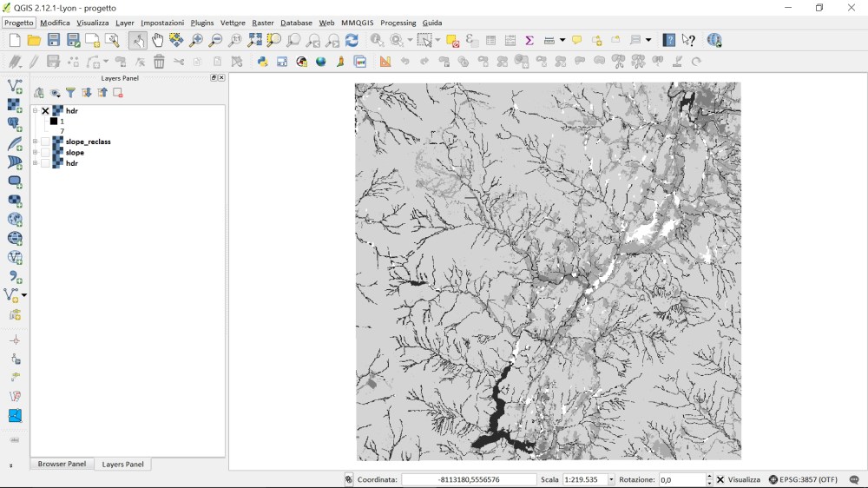Switch to the Browser Panel tab

[62, 465]
